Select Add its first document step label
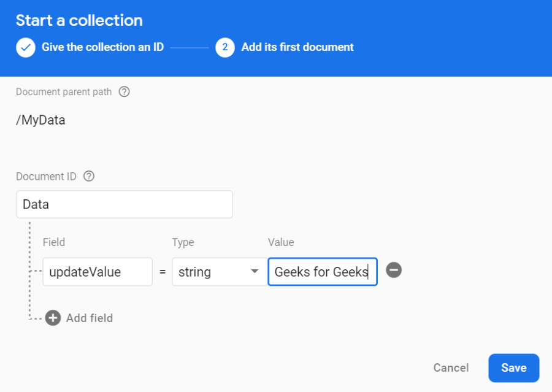Viewport: 552px width, 392px height. coord(297,47)
